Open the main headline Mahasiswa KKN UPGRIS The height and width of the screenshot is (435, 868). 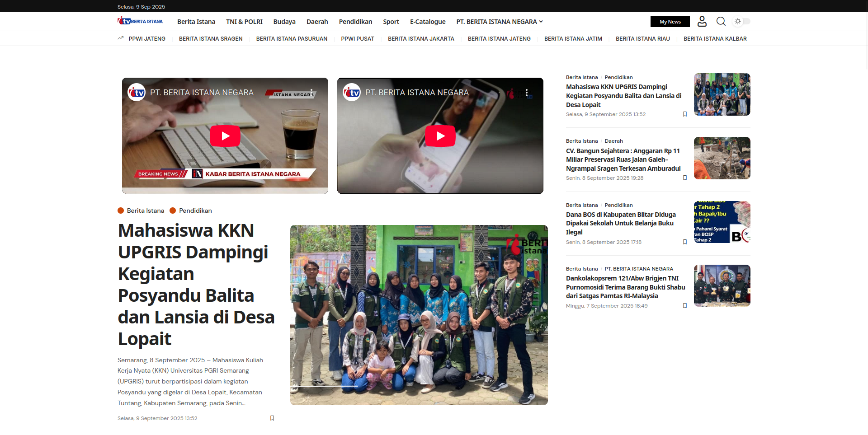click(196, 285)
